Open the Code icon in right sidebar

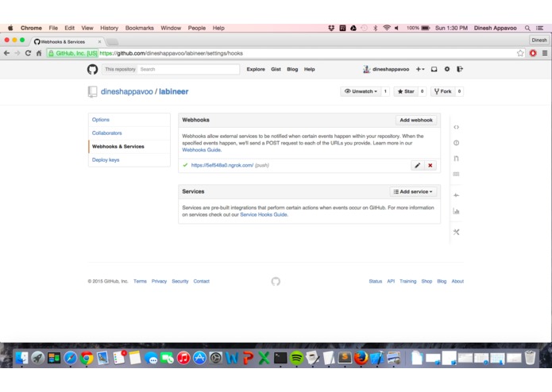coord(456,127)
